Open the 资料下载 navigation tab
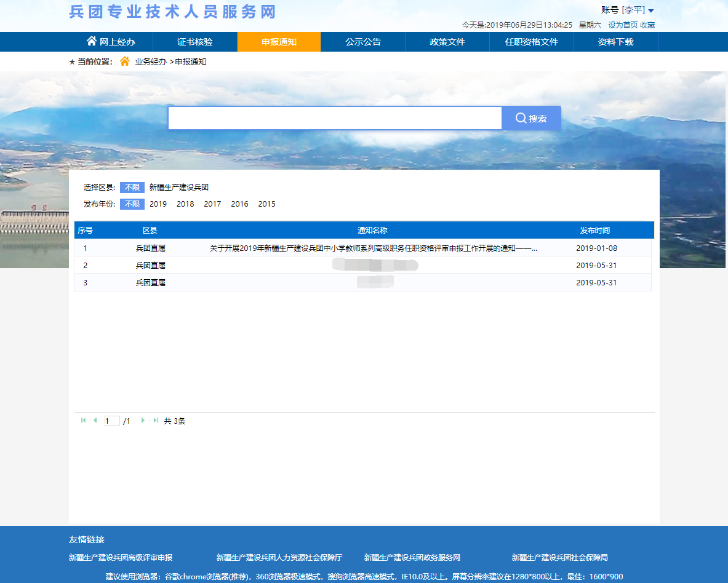The height and width of the screenshot is (583, 728). click(615, 42)
